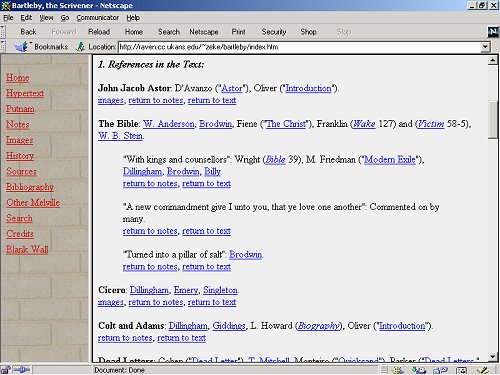Viewport: 500px width, 375px height.
Task: Click the vertical scrollbar up arrow
Action: pyautogui.click(x=493, y=60)
